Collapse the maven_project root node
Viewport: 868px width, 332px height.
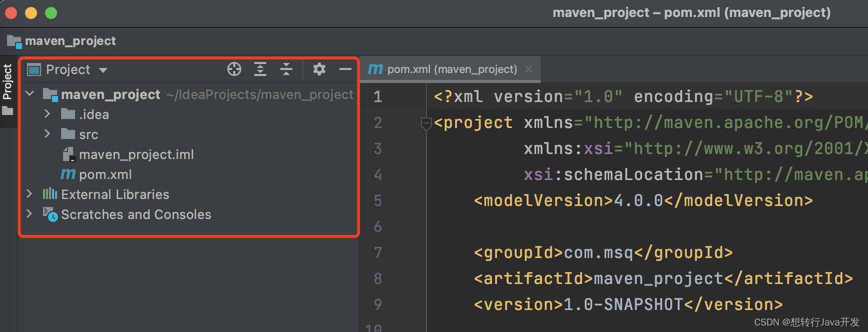[30, 94]
